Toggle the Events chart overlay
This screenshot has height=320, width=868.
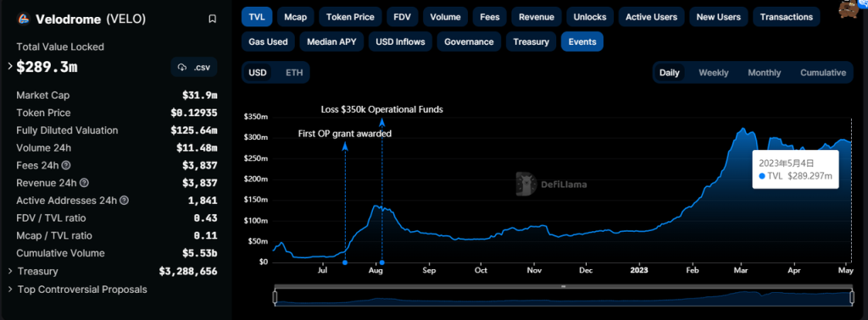(x=581, y=42)
